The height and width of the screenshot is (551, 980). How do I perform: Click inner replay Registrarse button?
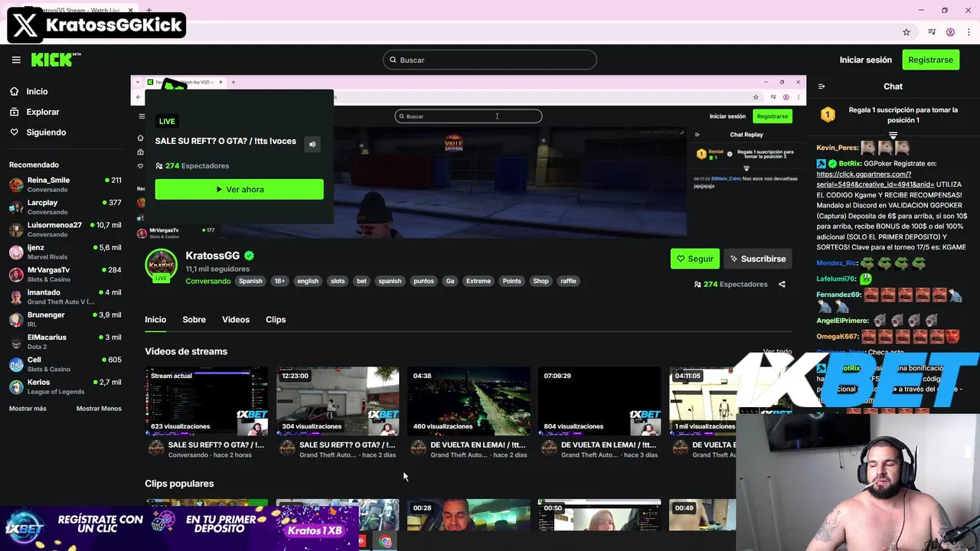click(772, 116)
